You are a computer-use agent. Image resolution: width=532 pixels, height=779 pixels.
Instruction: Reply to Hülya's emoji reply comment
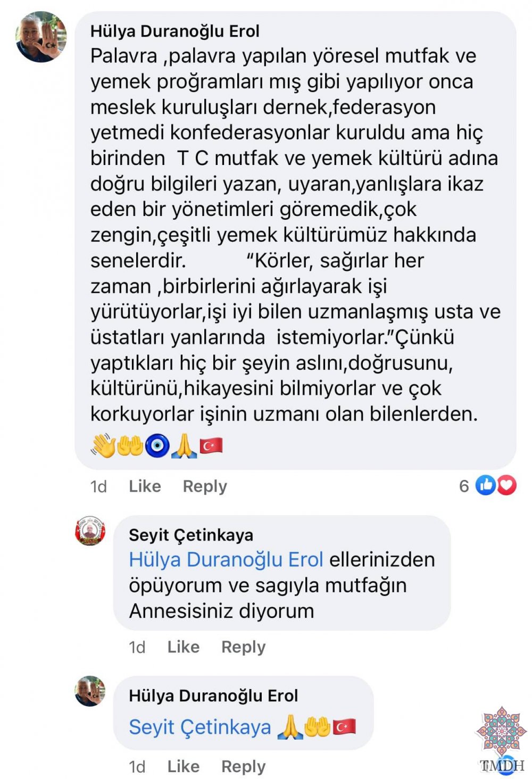click(x=244, y=767)
